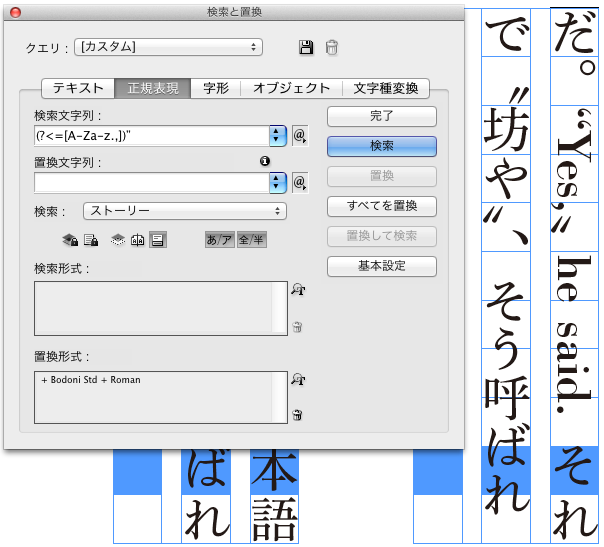Click the 基本設定 button

tap(382, 266)
